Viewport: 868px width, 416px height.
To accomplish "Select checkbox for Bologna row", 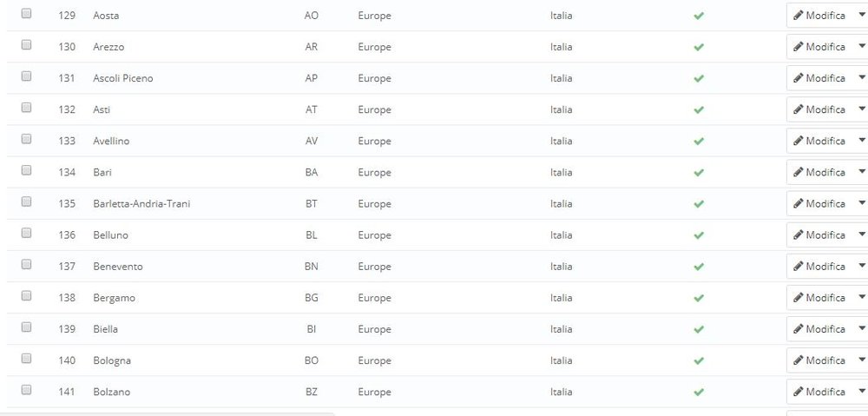I will pyautogui.click(x=26, y=359).
